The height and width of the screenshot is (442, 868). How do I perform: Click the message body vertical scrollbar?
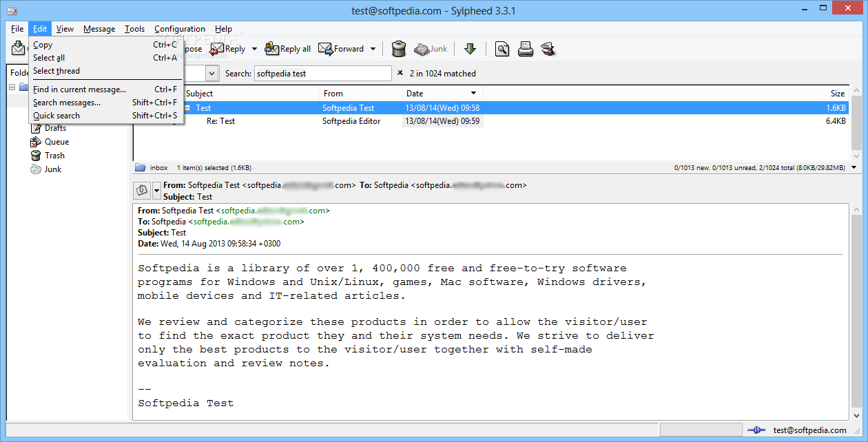[856, 312]
